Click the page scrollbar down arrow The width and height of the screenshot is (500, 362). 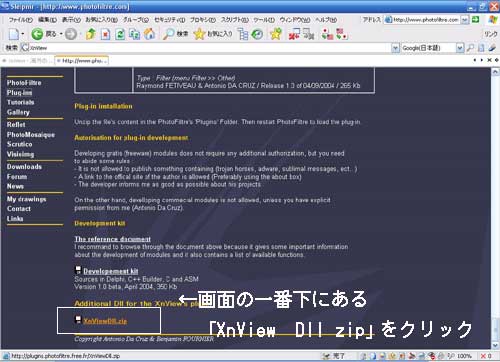(495, 345)
